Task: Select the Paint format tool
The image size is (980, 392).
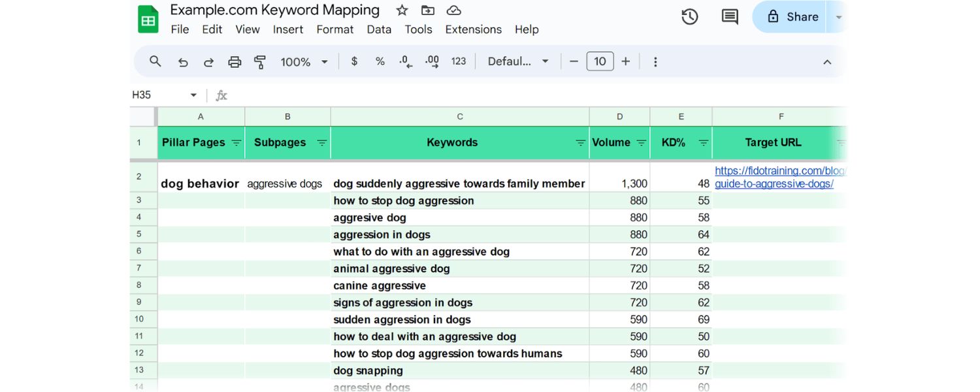Action: pos(260,61)
